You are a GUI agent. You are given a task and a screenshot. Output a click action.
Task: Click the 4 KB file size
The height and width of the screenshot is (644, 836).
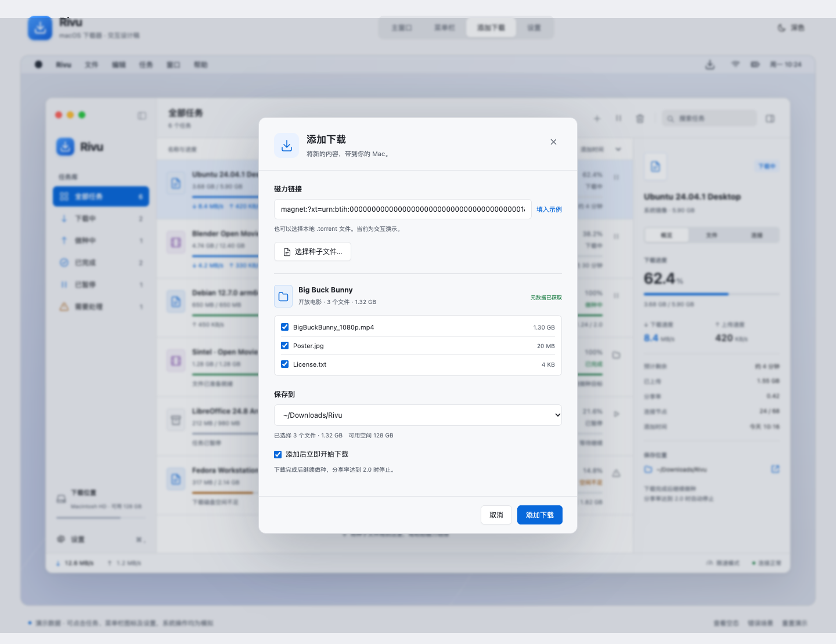(548, 365)
